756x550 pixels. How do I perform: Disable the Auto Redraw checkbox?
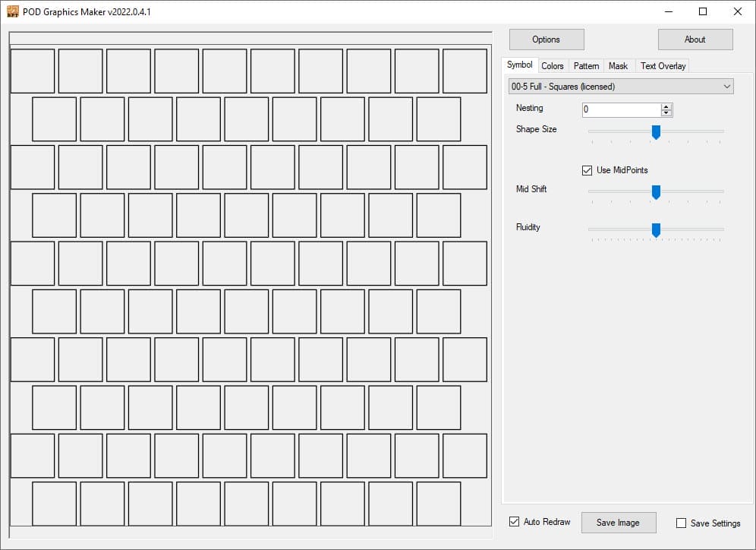(515, 522)
